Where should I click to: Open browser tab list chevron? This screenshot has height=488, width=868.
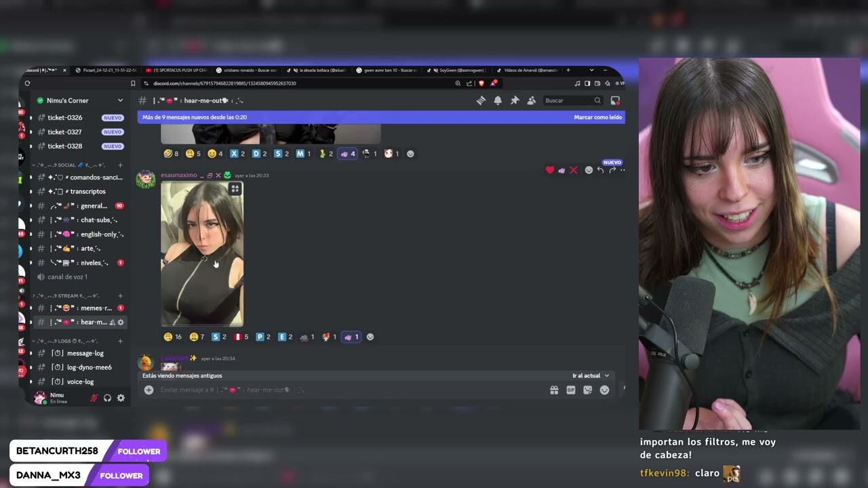(591, 70)
